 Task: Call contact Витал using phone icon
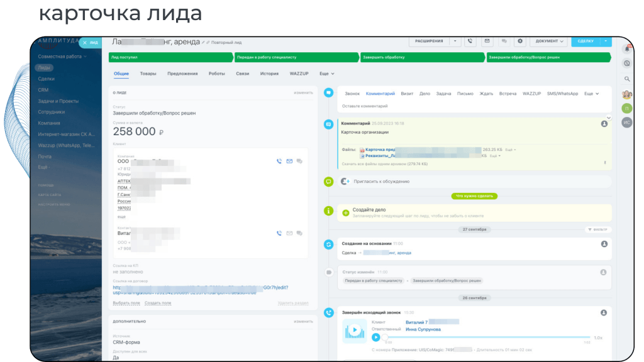[x=279, y=233]
